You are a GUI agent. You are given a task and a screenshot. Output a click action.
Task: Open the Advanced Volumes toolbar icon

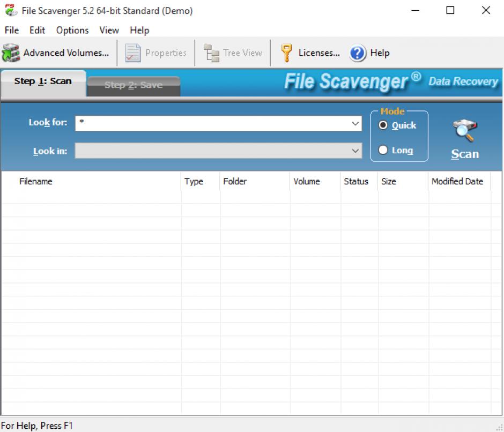tap(11, 53)
